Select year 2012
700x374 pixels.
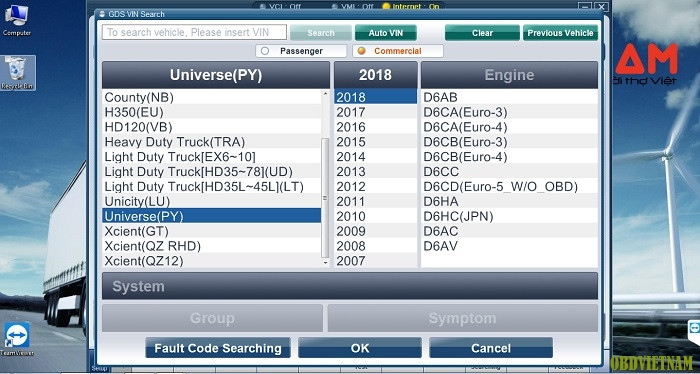pyautogui.click(x=375, y=186)
